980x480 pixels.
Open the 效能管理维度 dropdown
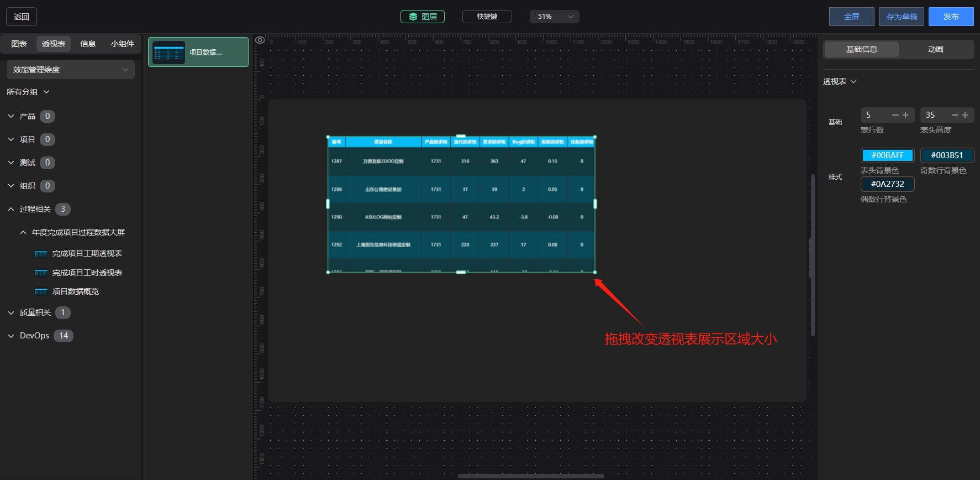(71, 70)
